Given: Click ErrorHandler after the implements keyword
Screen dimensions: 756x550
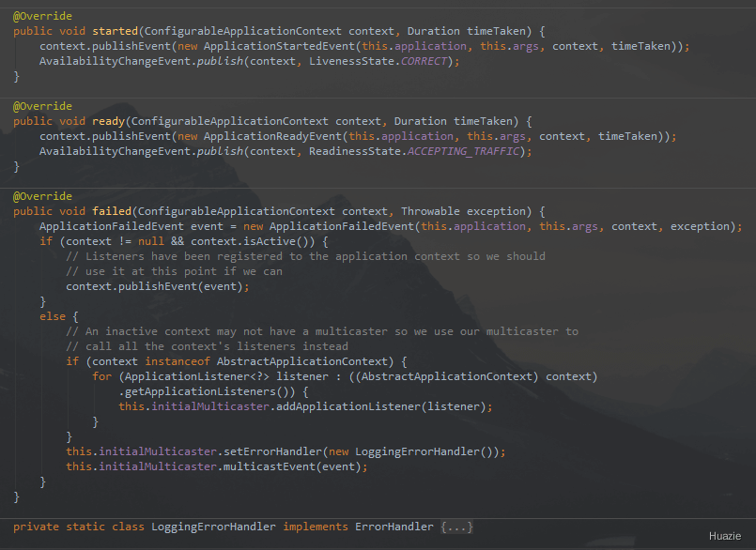Looking at the screenshot, I should 394,527.
